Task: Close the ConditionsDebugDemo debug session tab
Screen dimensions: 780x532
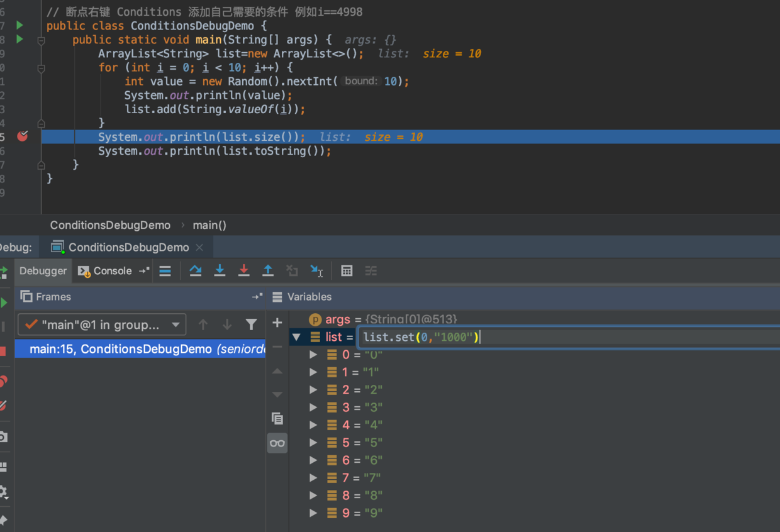Action: 199,247
